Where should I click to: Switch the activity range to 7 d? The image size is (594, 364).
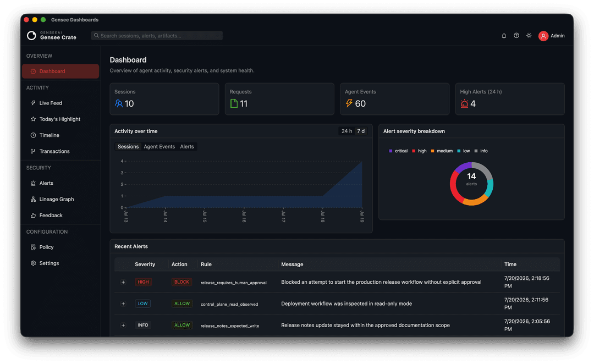361,131
